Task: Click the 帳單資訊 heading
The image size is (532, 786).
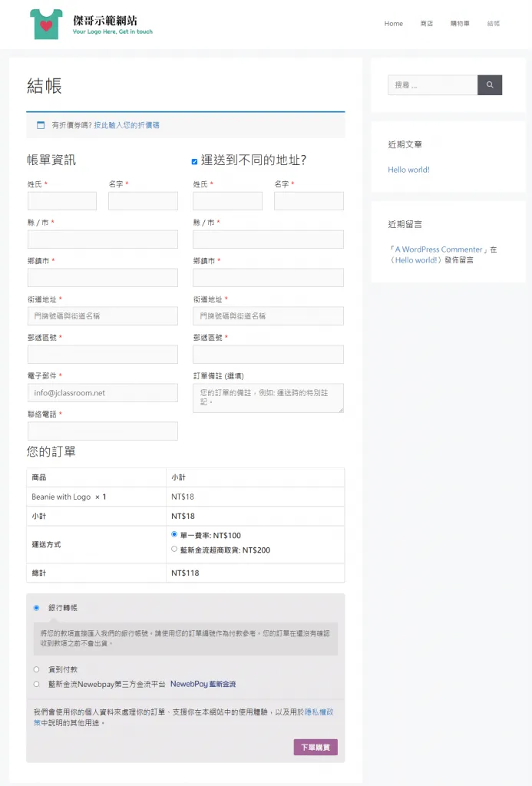Action: coord(51,160)
